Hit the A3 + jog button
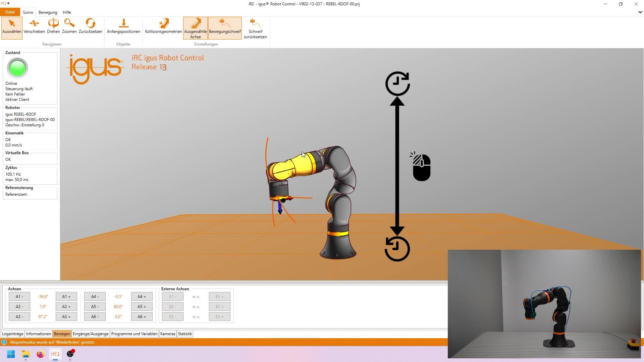Screen dimensions: 644x362 (66, 317)
